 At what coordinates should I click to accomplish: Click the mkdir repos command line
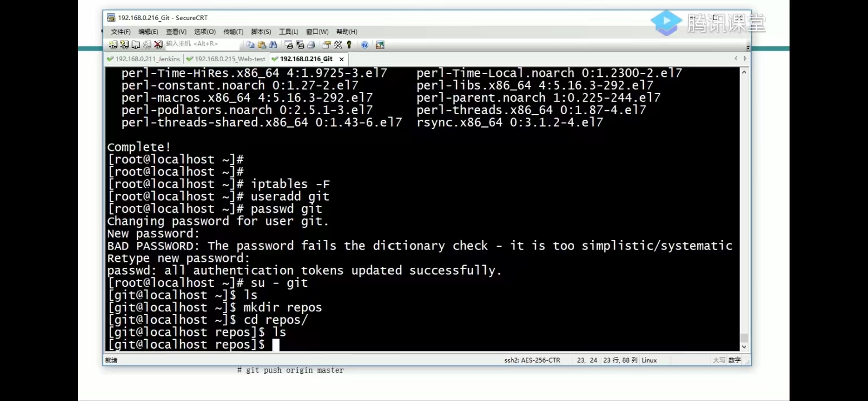215,307
